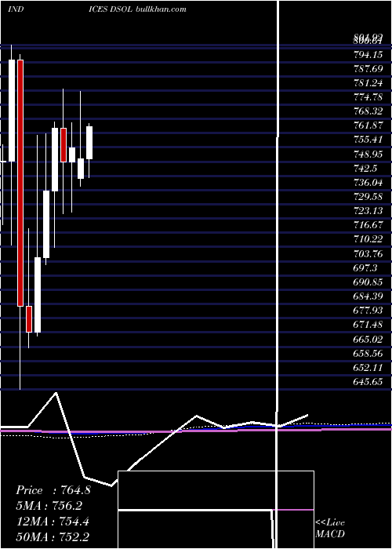Screen dimensions: 392x549
Task: Select the 723.13 price axis label
Action: point(368,211)
